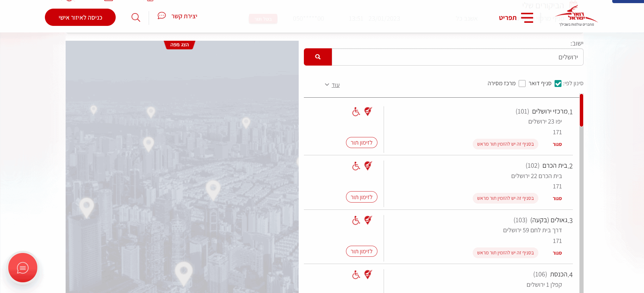644x293 pixels.
Task: Open יצירת קשר contact link
Action: point(178,16)
